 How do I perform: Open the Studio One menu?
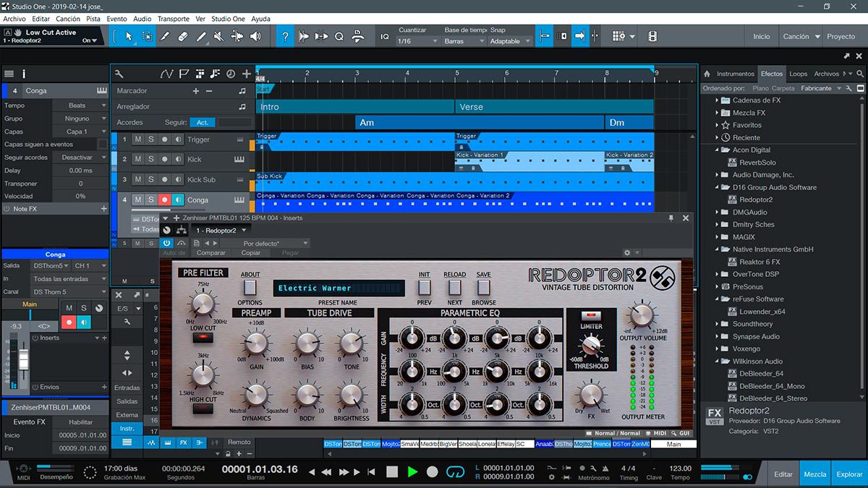tap(228, 19)
